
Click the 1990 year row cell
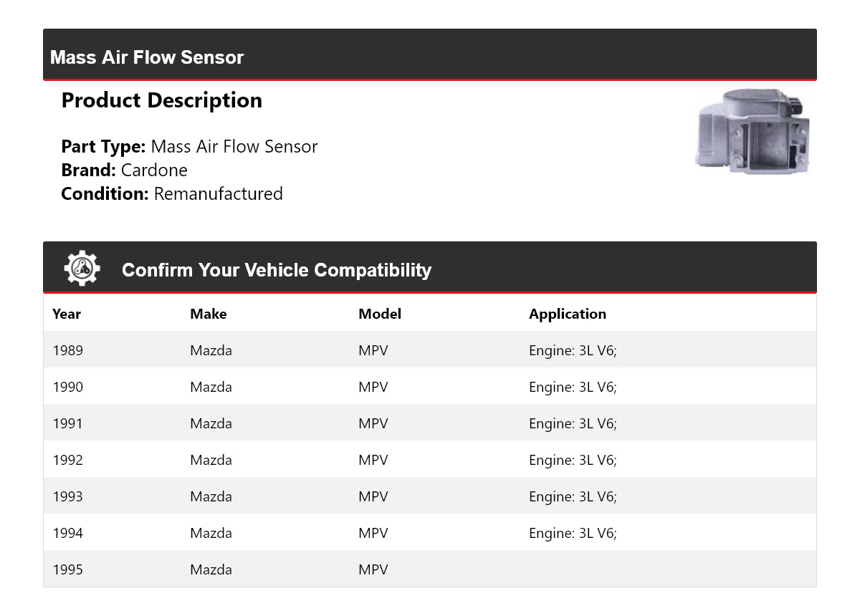tap(68, 387)
